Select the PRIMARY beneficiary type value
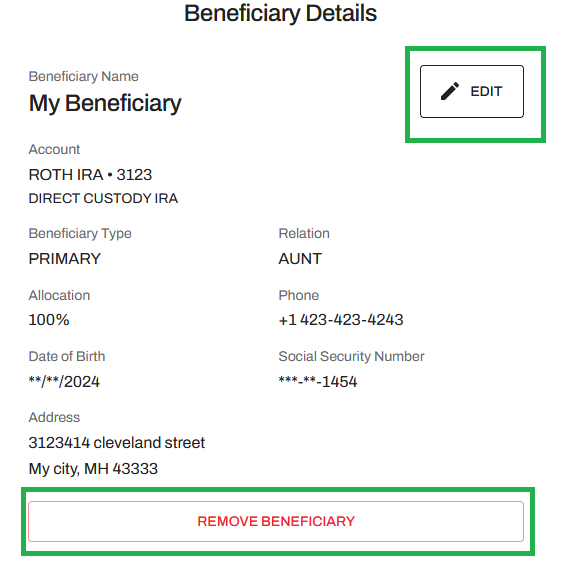 (x=65, y=259)
